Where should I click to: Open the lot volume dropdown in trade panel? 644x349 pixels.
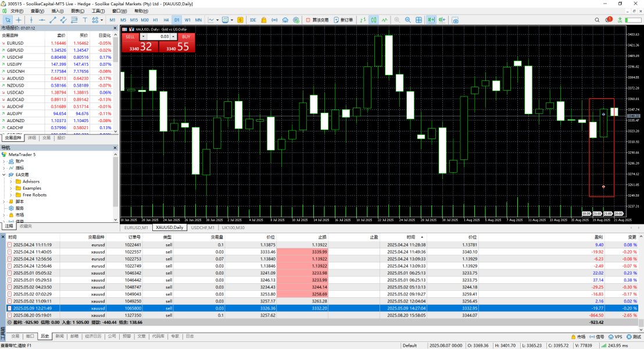tap(143, 37)
